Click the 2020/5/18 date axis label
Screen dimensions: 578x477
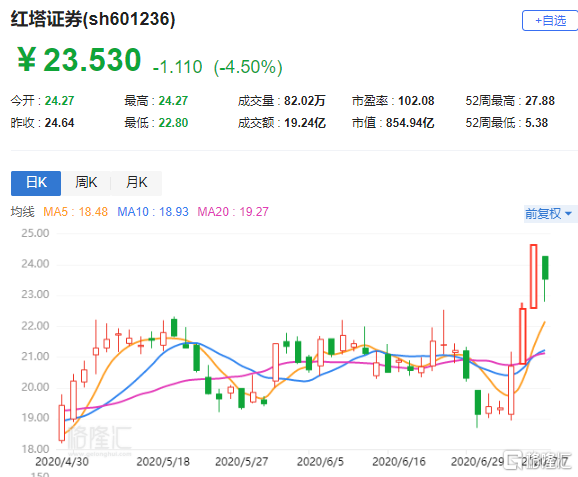point(163,462)
